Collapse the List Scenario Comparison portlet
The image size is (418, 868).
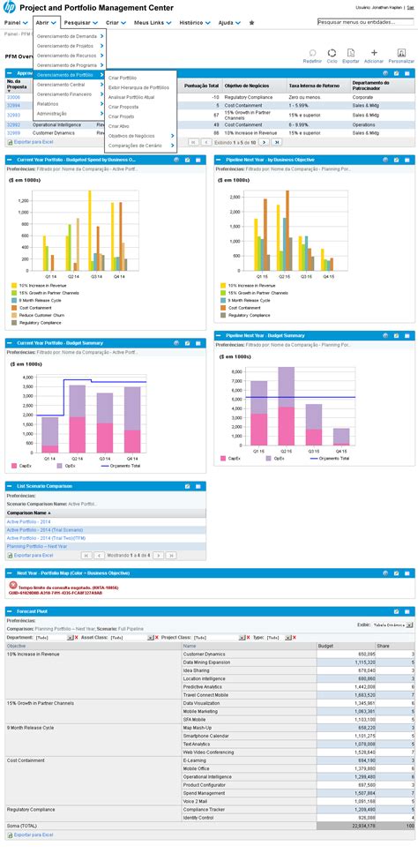click(11, 486)
